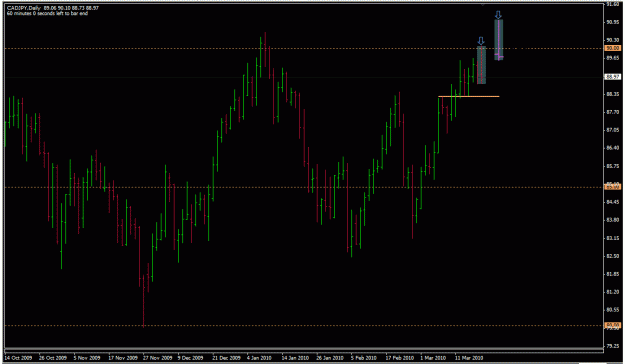Click the 89.65 price axis value
The height and width of the screenshot is (364, 625).
pyautogui.click(x=613, y=58)
